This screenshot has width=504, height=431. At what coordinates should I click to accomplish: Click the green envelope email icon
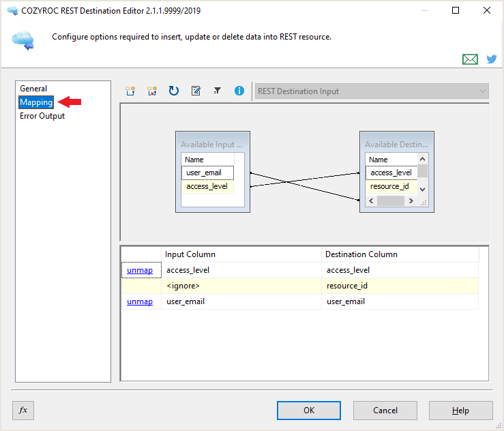(470, 59)
